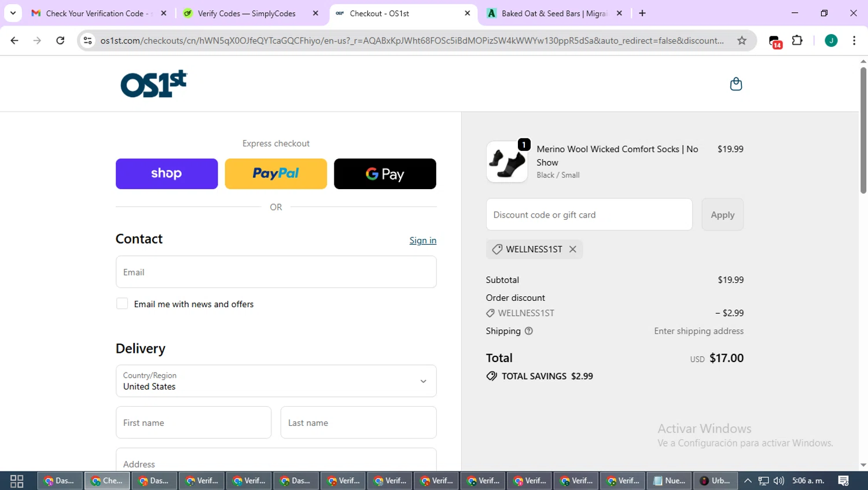
Task: Close the Baked Oat & Seed Bars tab
Action: (x=619, y=13)
